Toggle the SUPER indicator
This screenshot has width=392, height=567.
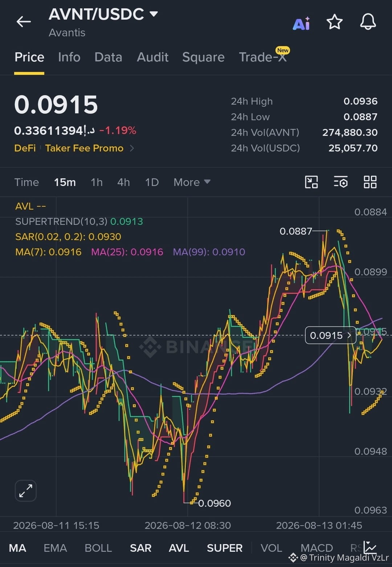pyautogui.click(x=225, y=548)
